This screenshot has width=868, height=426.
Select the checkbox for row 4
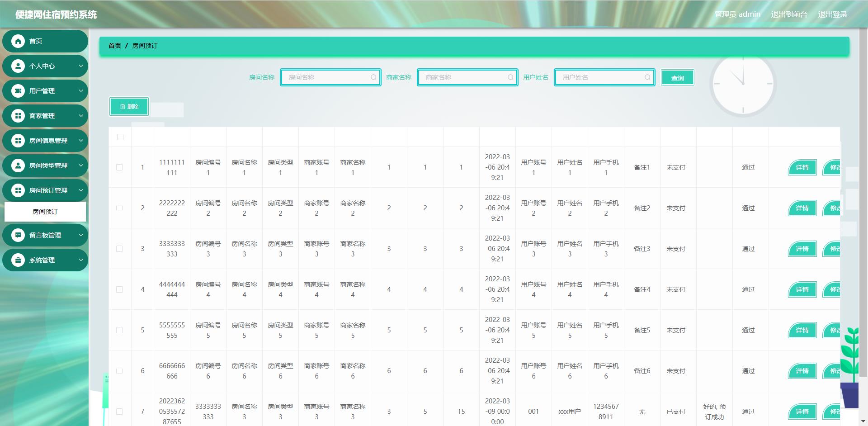pyautogui.click(x=119, y=289)
